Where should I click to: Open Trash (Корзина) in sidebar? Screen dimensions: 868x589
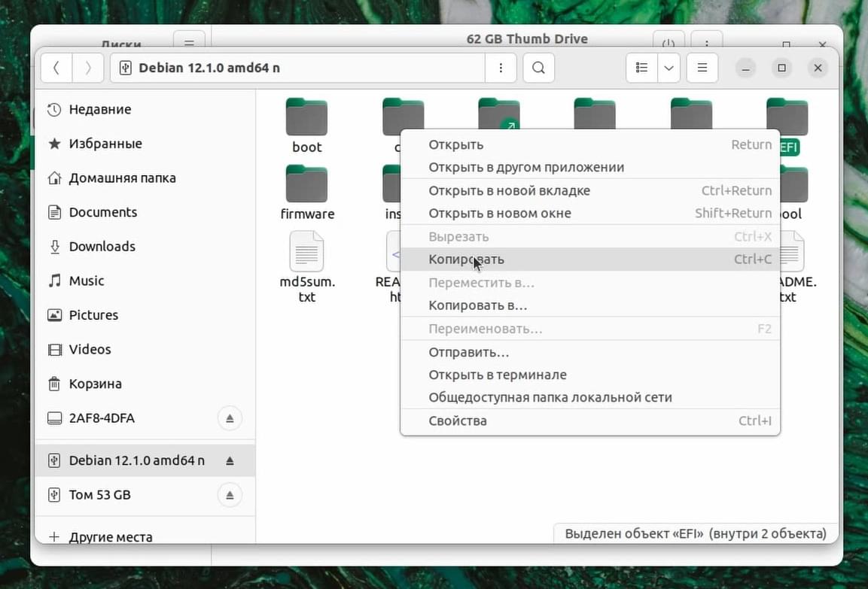[145, 384]
